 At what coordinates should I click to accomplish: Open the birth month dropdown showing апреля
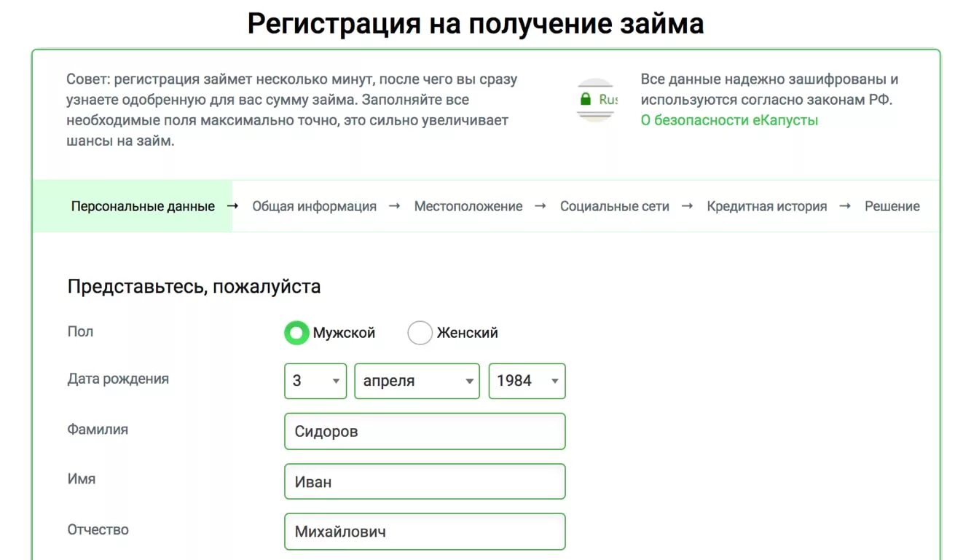click(x=417, y=381)
